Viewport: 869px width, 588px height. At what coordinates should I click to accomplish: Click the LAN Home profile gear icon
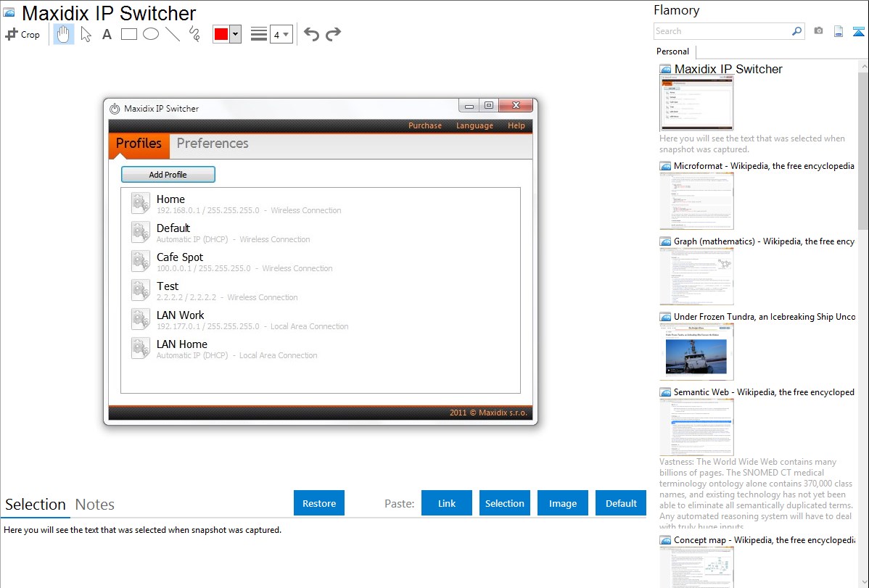[x=141, y=349]
